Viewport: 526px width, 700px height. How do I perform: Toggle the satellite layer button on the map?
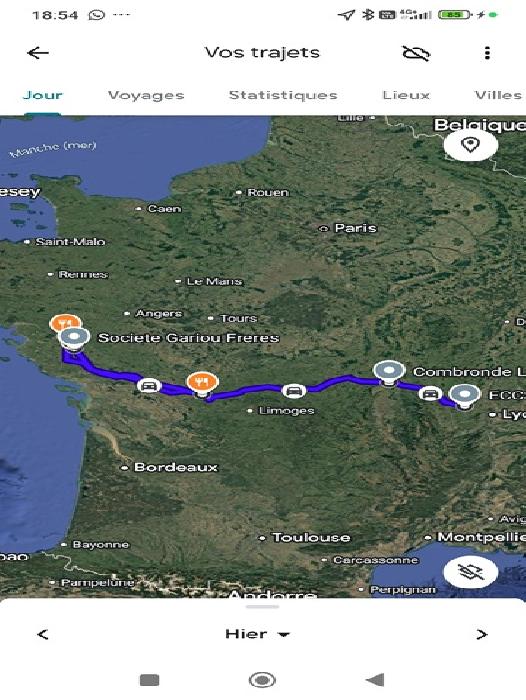[471, 572]
